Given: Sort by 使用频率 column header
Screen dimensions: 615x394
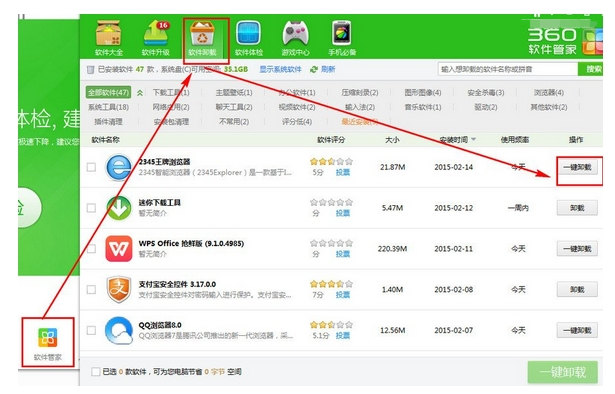Looking at the screenshot, I should [515, 140].
